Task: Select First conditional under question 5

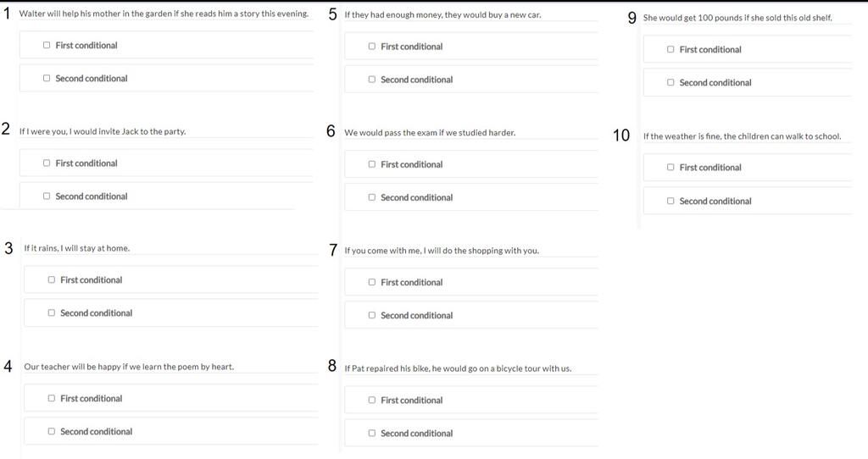Action: pos(372,47)
